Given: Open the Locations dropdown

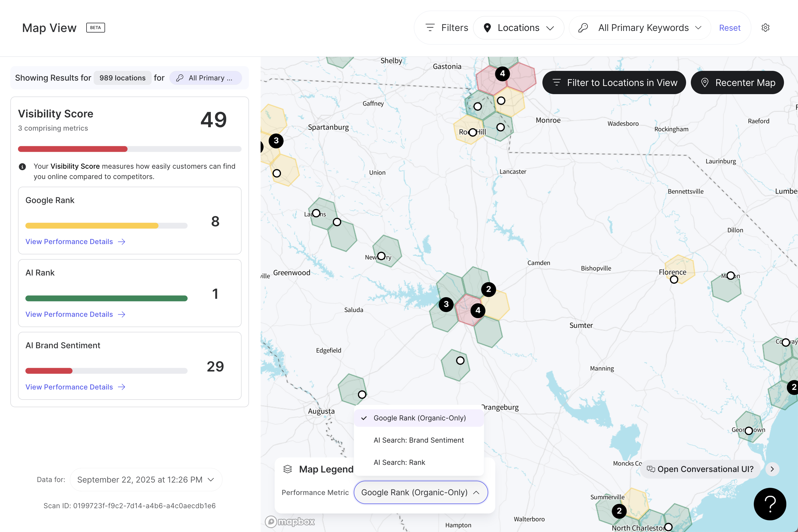Looking at the screenshot, I should [518, 28].
